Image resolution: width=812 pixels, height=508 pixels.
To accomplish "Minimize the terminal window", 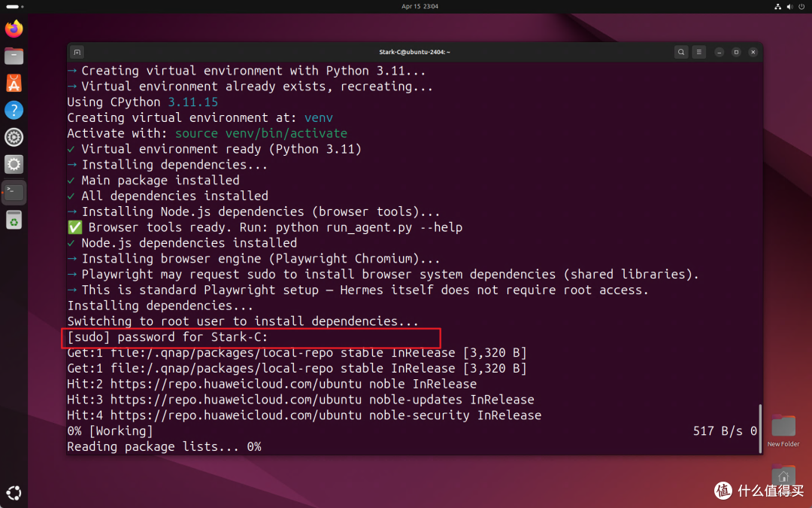I will pos(719,53).
